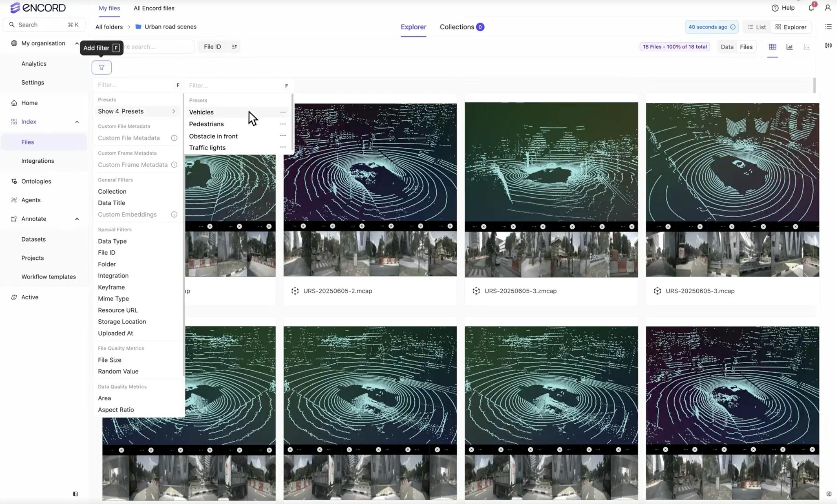
Task: Open display settings sliders icon
Action: [x=828, y=46]
